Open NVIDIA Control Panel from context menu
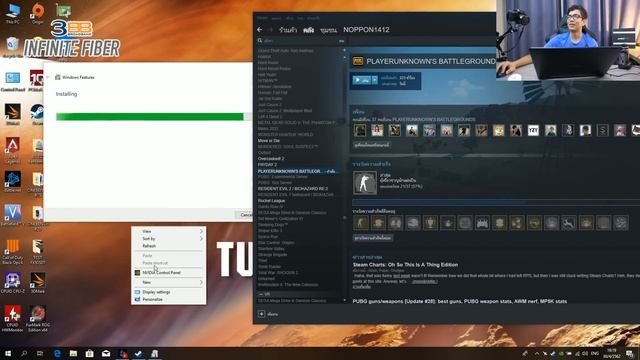640x360 pixels. click(168, 273)
